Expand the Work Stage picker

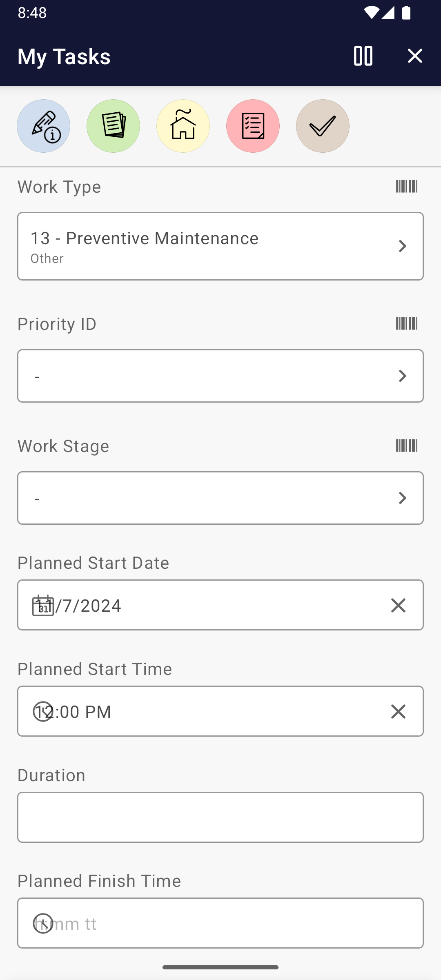220,498
